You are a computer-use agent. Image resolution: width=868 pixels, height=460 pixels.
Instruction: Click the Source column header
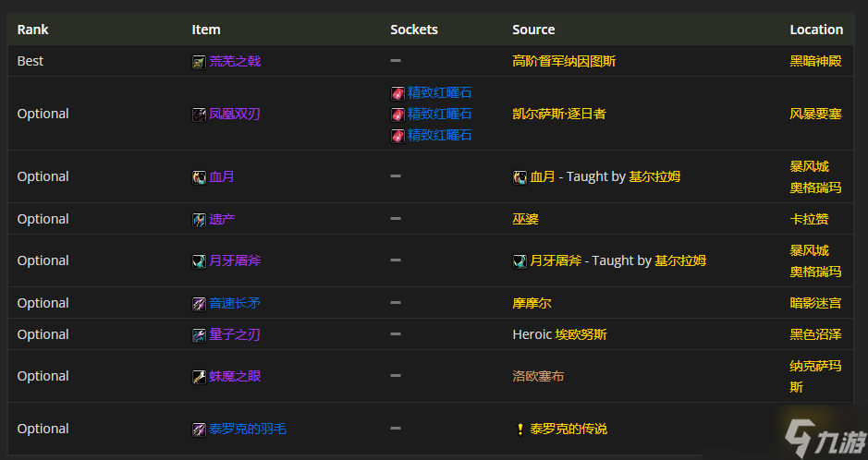pyautogui.click(x=533, y=30)
